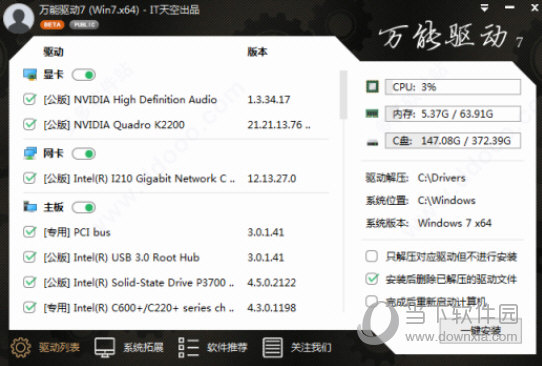Image resolution: width=542 pixels, height=366 pixels.
Task: Click the 一键安装 install button
Action: click(x=480, y=330)
